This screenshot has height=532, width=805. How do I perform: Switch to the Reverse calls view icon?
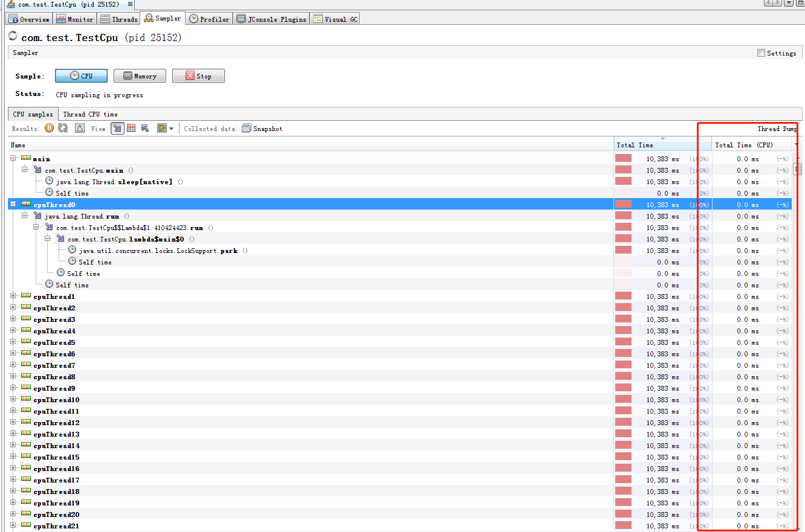pyautogui.click(x=145, y=128)
